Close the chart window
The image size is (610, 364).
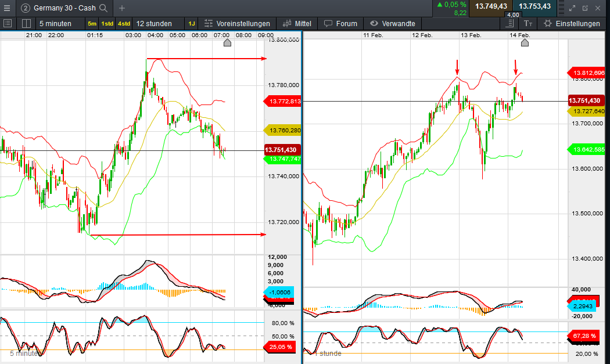tap(598, 8)
